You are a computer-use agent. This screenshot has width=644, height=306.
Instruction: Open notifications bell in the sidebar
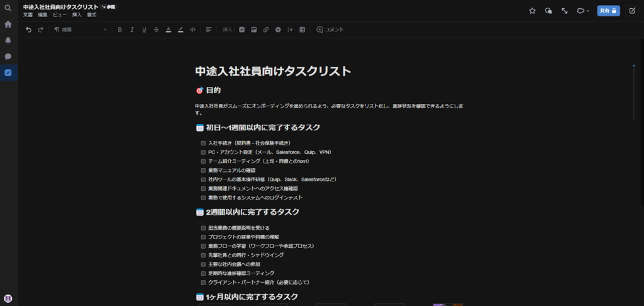(x=8, y=40)
